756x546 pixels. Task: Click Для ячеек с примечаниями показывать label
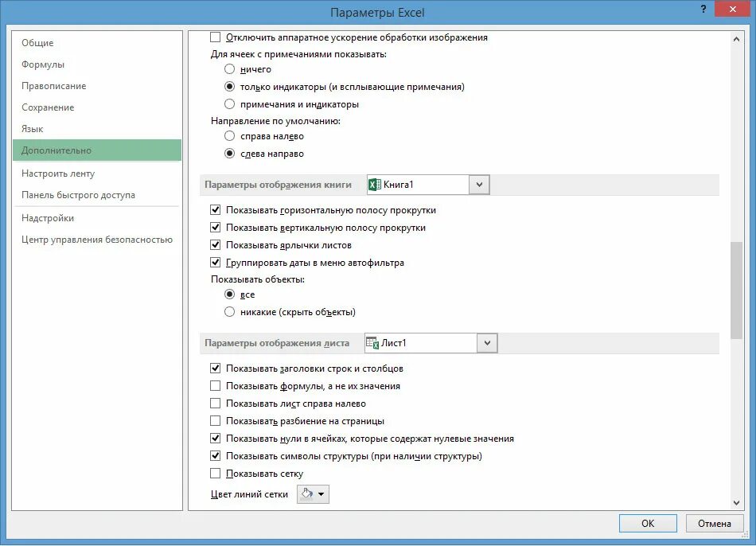(x=298, y=54)
